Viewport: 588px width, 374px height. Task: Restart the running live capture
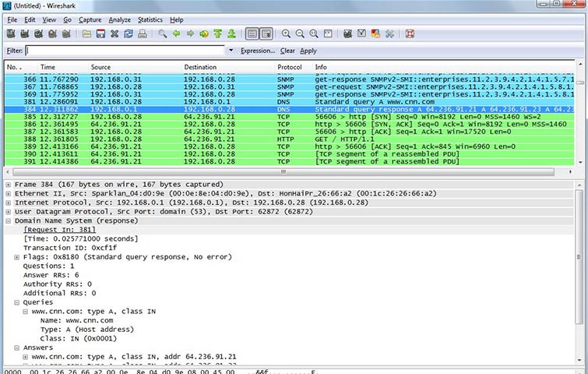point(66,34)
